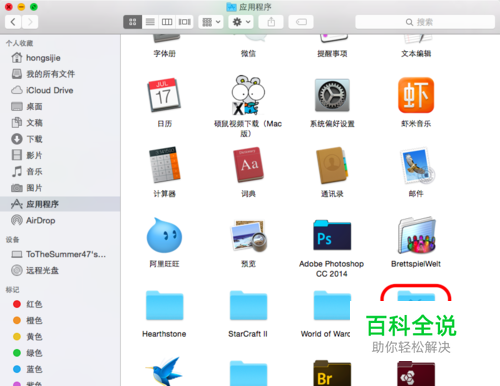Click the 微信 app label
Screen dimensions: 500x386
coord(248,54)
